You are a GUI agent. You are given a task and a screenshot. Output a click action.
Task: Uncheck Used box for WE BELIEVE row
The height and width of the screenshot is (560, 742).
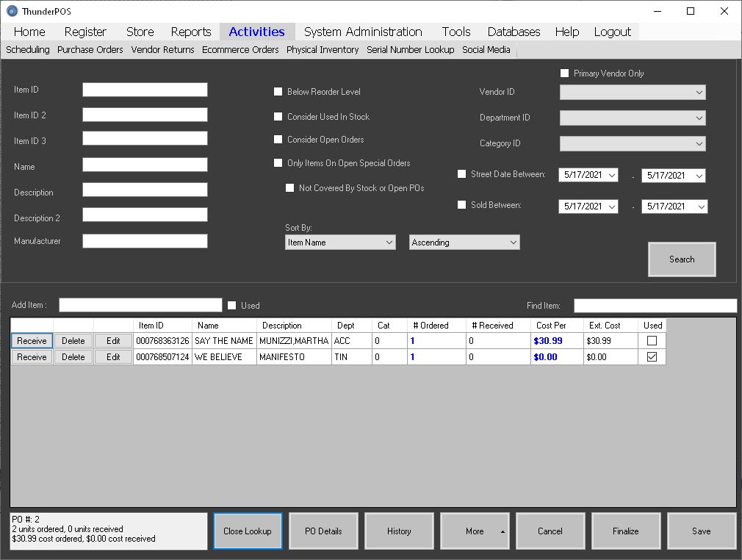(652, 356)
